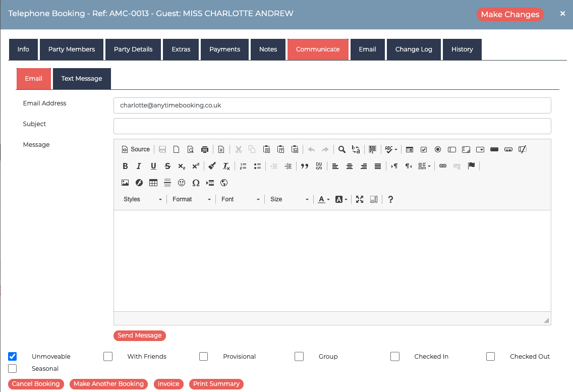Image resolution: width=573 pixels, height=392 pixels.
Task: Enable the Provisional checkbox
Action: click(204, 356)
